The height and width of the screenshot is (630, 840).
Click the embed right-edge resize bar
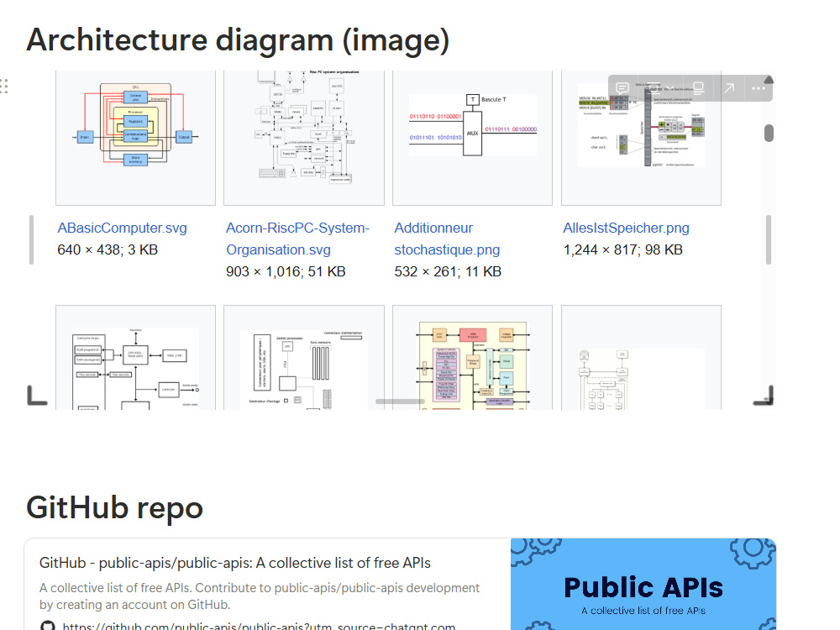[x=769, y=240]
